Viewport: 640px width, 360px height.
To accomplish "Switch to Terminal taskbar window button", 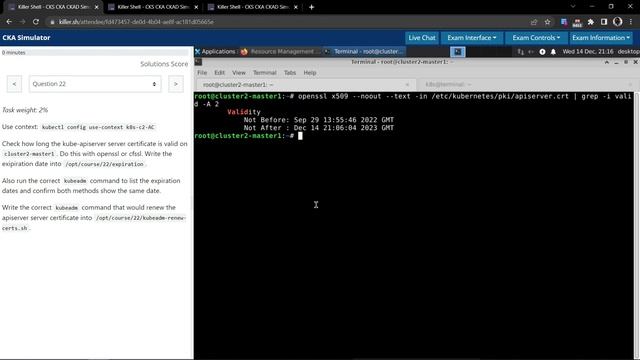I will (365, 51).
